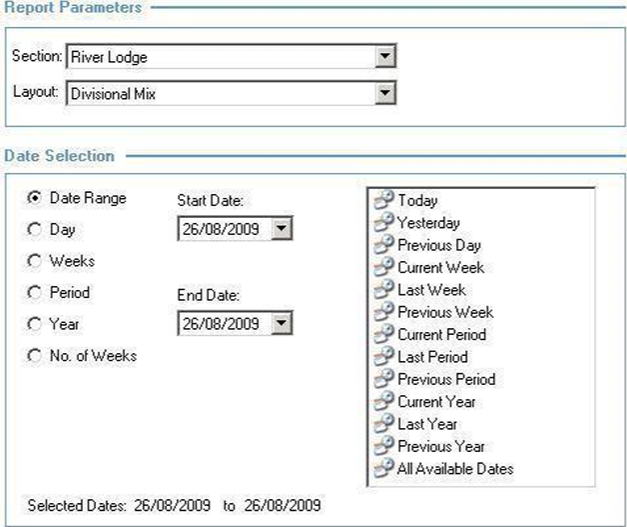Pick Previous Week from the date list
The width and height of the screenshot is (627, 527).
pyautogui.click(x=445, y=312)
